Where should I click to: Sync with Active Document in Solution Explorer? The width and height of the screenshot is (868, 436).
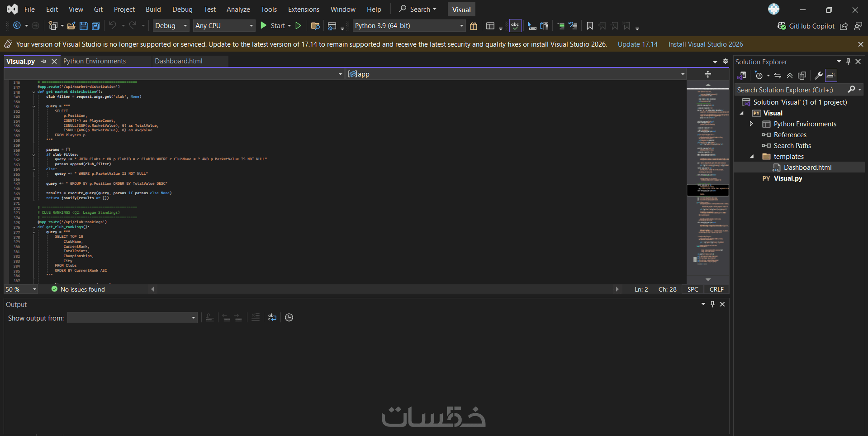click(778, 76)
